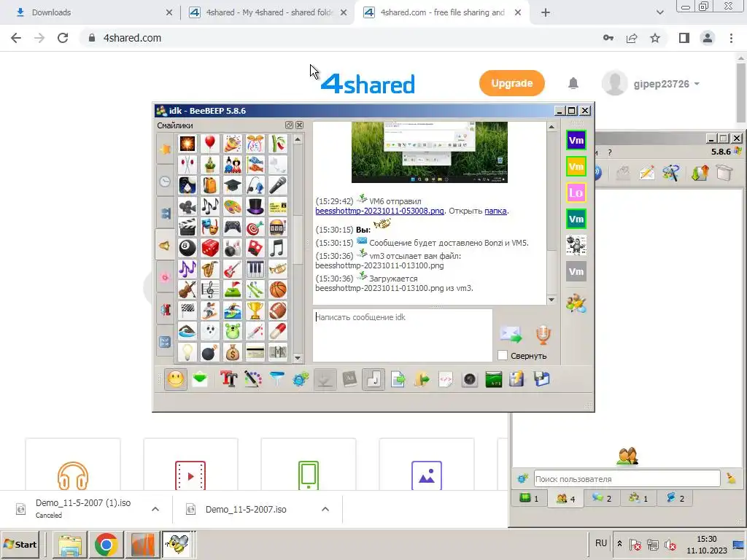This screenshot has width=747, height=560.
Task: Click the folder with green arrow icon
Action: 422,379
